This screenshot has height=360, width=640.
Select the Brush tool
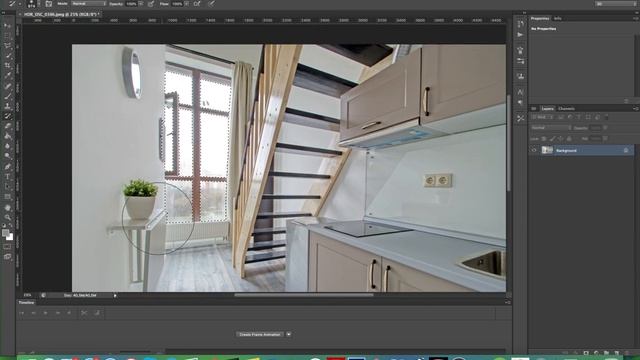7,96
